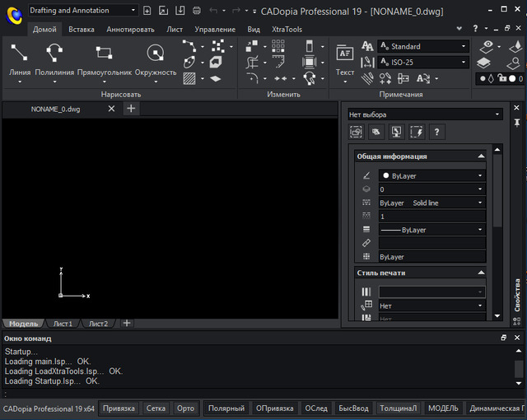Click the МОДЕЛЬ button in status bar

[x=443, y=408]
